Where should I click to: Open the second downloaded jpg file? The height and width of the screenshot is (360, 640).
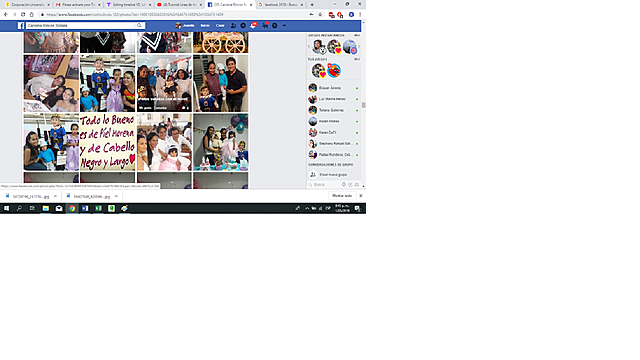(89, 196)
